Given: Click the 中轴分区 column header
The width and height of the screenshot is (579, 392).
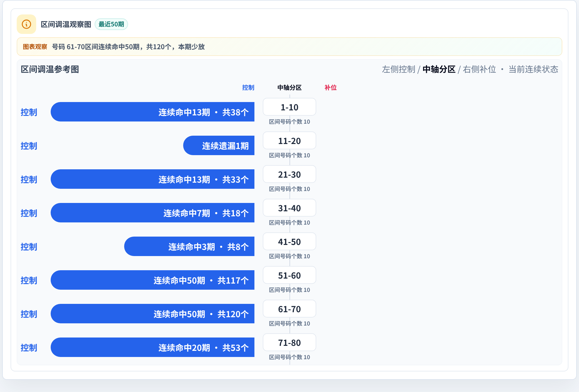Looking at the screenshot, I should [x=289, y=88].
